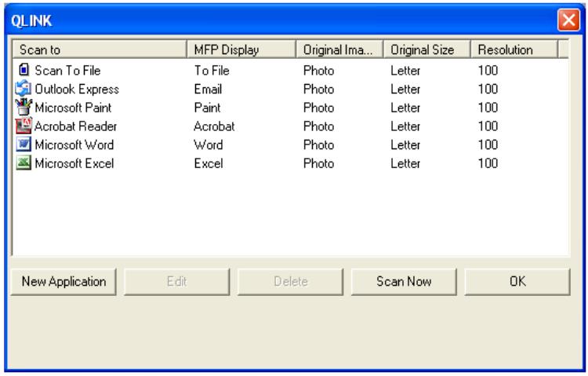Click 'Photo' in the Acrobat Reader row
588x376 pixels.
[x=319, y=126]
